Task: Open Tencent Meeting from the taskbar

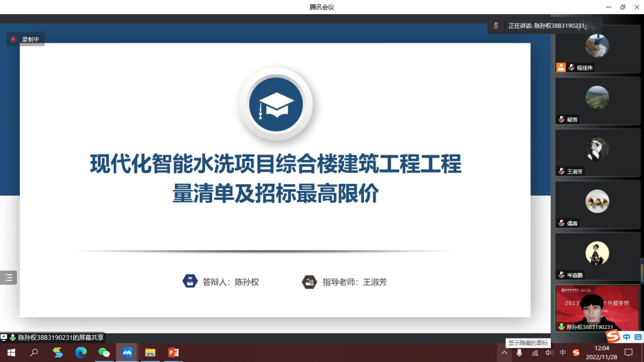Action: point(127,352)
